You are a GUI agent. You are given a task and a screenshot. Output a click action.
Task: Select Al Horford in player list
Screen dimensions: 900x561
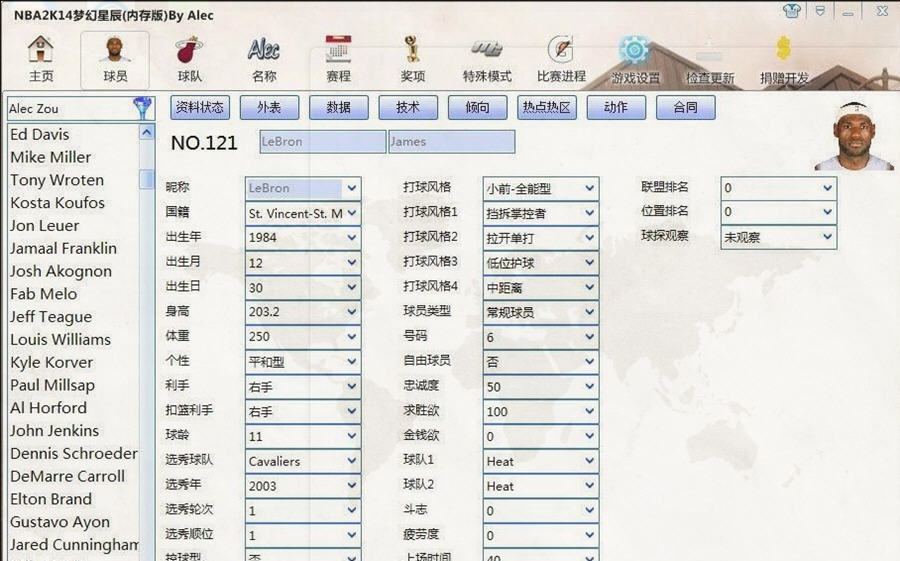tap(48, 408)
